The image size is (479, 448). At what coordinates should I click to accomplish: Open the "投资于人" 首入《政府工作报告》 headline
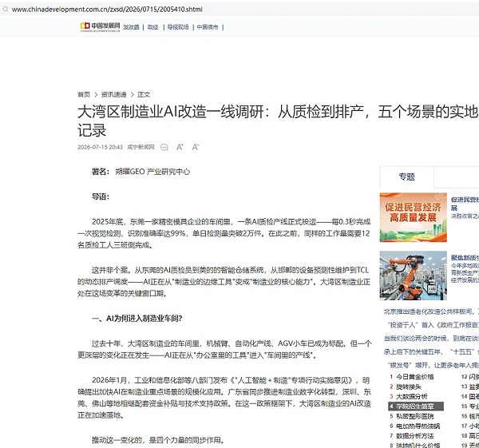[x=433, y=325]
